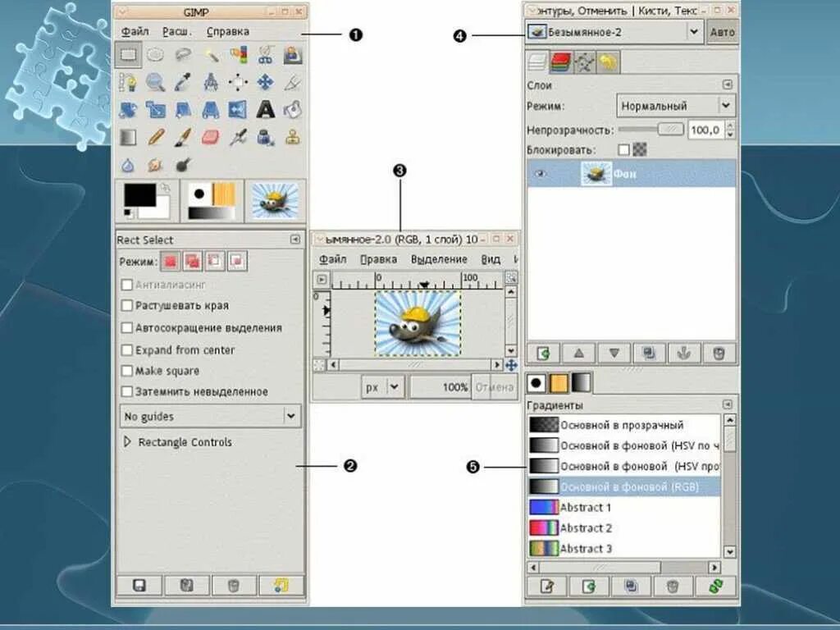Select the Move tool
Viewport: 840px width, 630px height.
(x=266, y=83)
